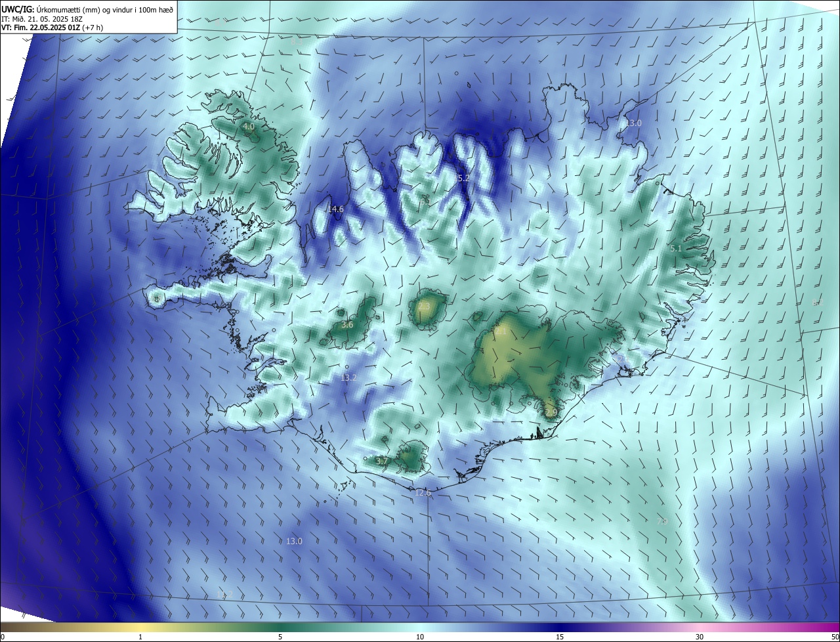Viewport: 840px width, 642px height.
Task: Click the 2.9 value near the southeast coast
Action: point(551,412)
